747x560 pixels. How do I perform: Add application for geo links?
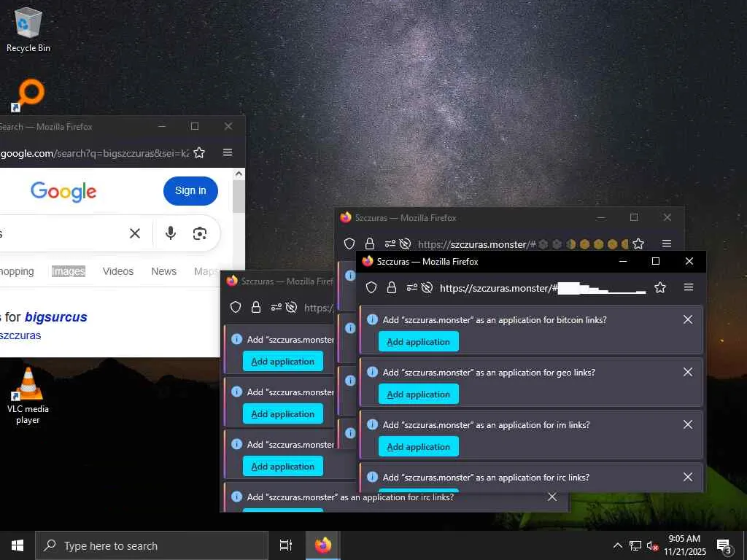coord(418,394)
